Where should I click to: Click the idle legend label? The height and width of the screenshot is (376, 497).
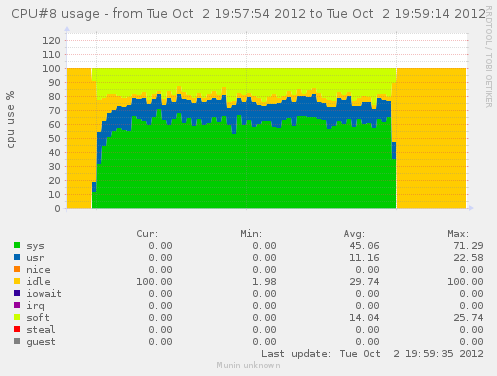coord(38,281)
